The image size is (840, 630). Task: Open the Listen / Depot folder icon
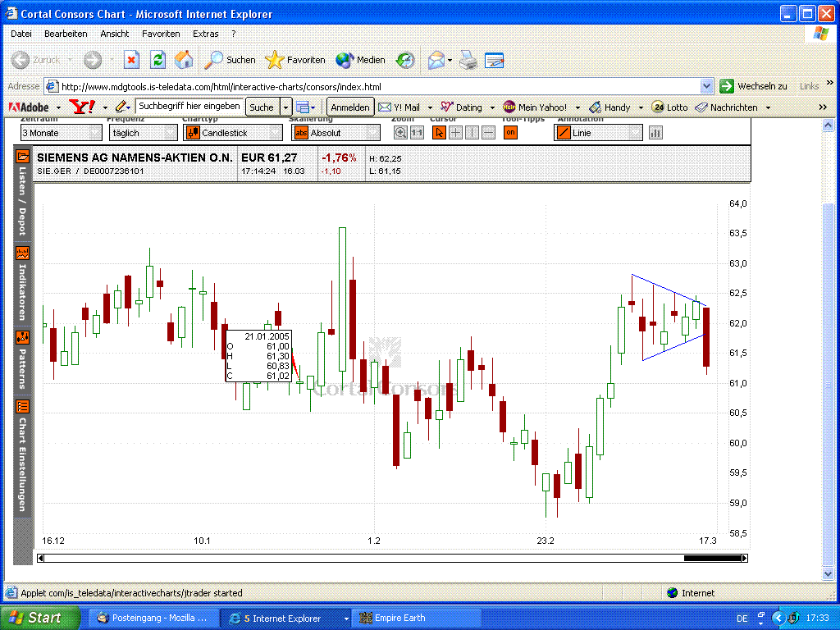22,157
